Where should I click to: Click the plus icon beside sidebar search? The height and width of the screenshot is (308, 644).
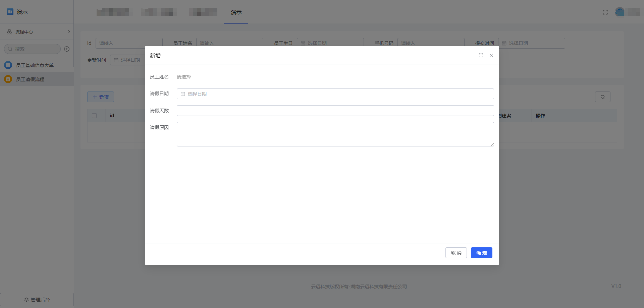pyautogui.click(x=67, y=49)
